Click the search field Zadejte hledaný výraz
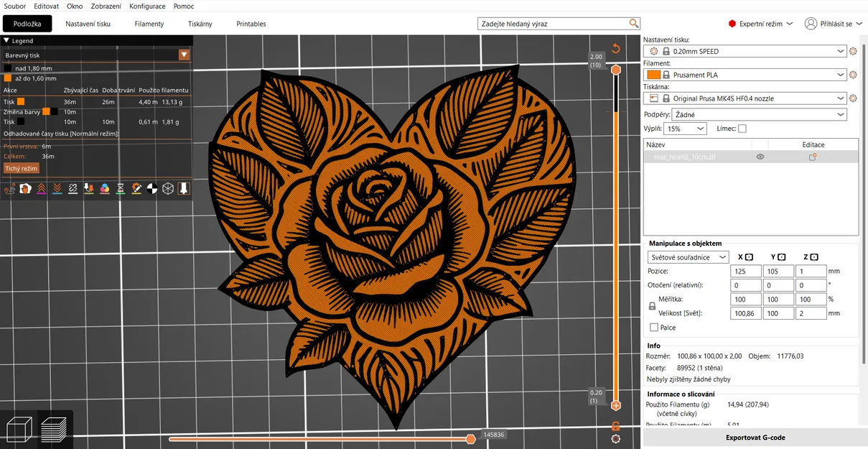 [553, 23]
